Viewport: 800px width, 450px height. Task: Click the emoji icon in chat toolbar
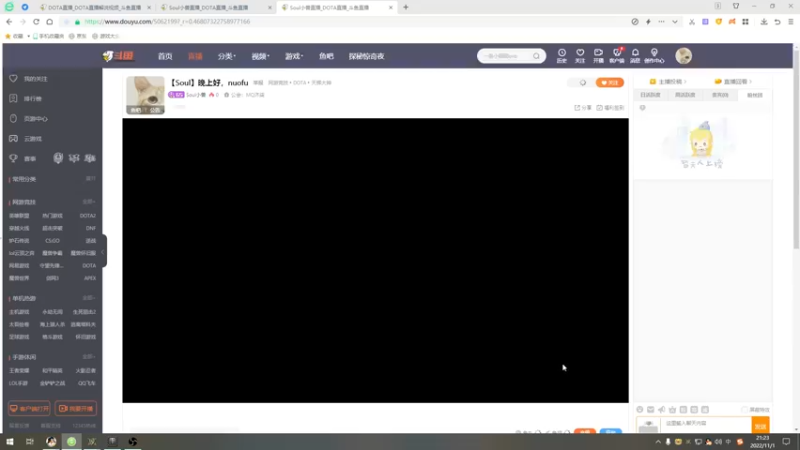(640, 409)
